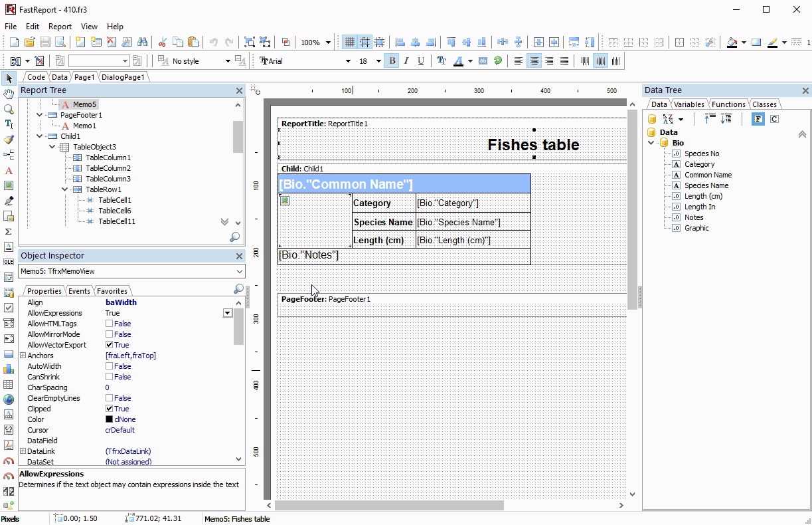Collapse the TableObject3 tree node
The image size is (812, 525).
tap(52, 147)
